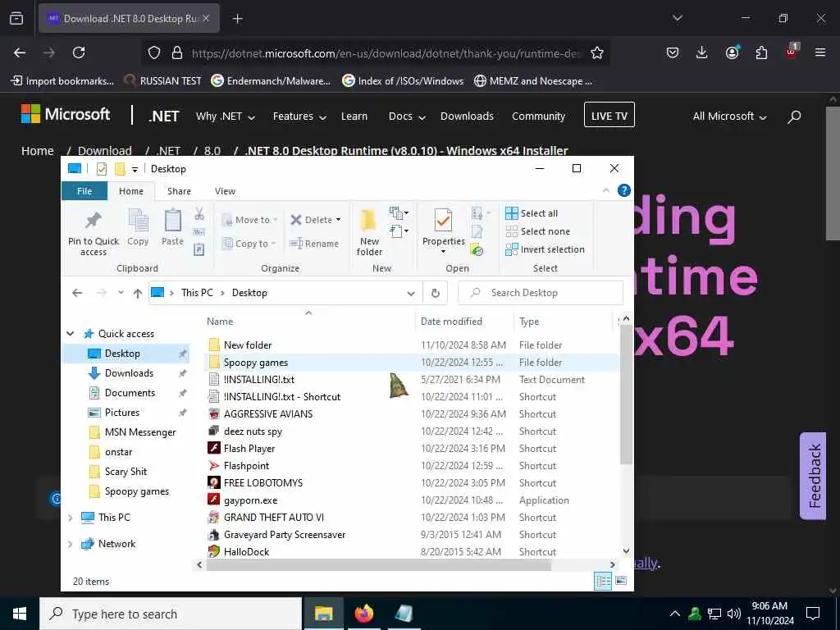Open Firefox downloads panel icon

click(702, 52)
